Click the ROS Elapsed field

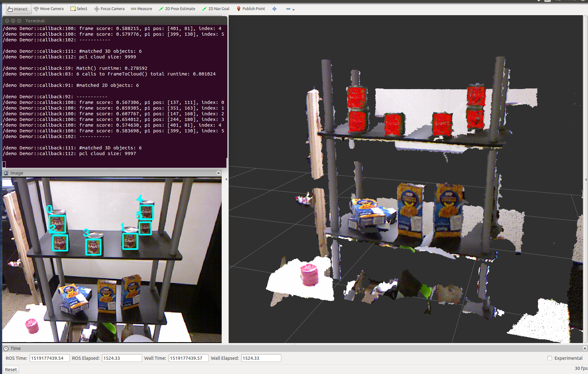[x=122, y=358]
